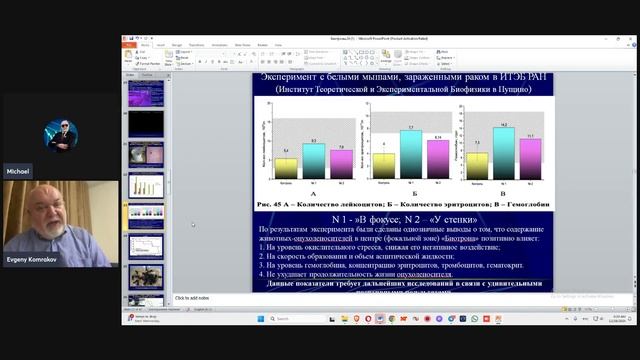
Task: Click the figure caption 'Рис. 45'
Action: [x=403, y=204]
